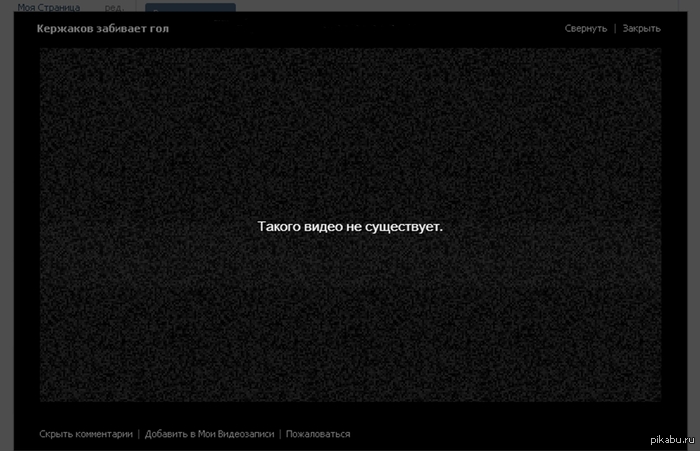
Task: Report the video via Пожаловаться
Action: click(x=318, y=434)
